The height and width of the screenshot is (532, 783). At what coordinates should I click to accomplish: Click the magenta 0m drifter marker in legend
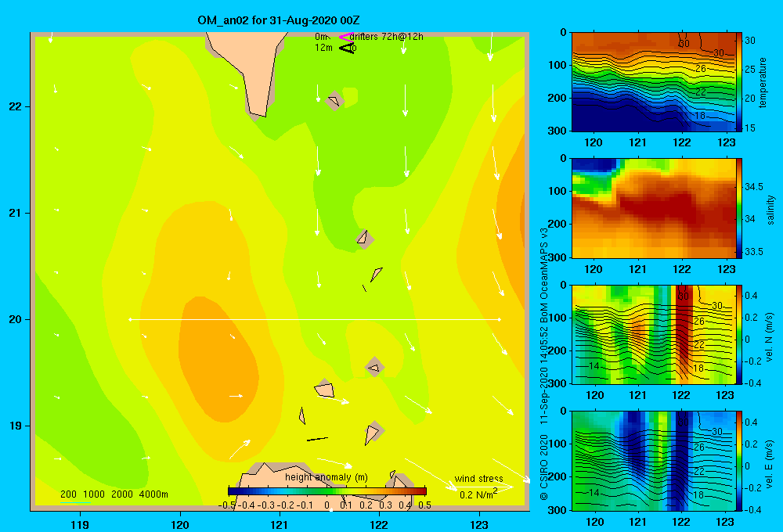(346, 37)
